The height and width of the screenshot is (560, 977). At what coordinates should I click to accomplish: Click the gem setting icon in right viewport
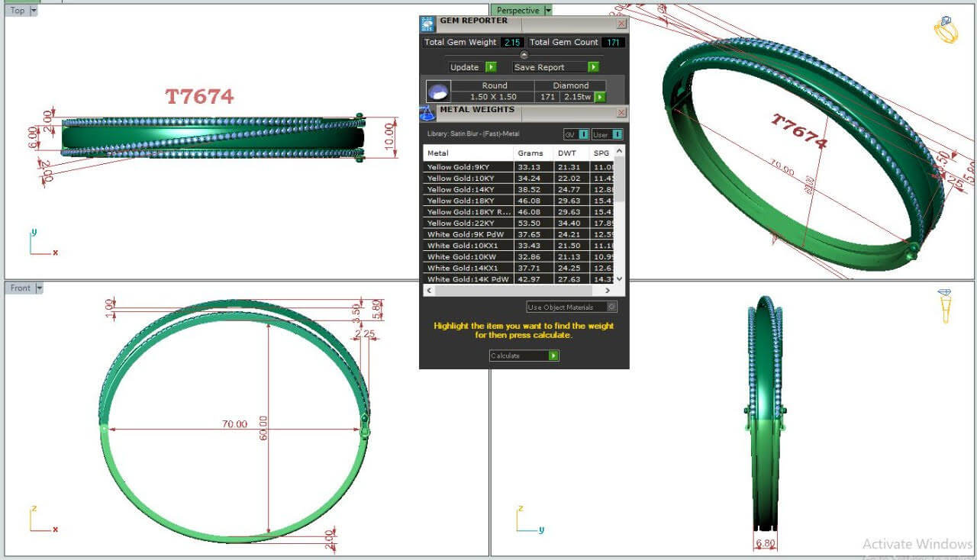pyautogui.click(x=945, y=305)
